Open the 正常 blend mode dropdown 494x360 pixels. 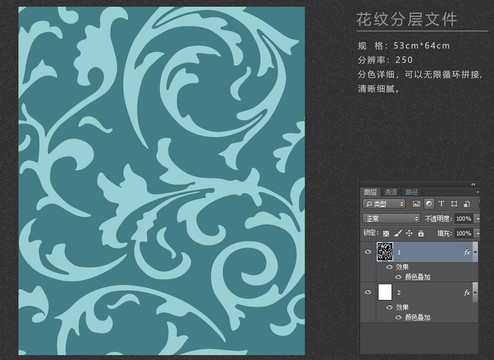pos(391,219)
